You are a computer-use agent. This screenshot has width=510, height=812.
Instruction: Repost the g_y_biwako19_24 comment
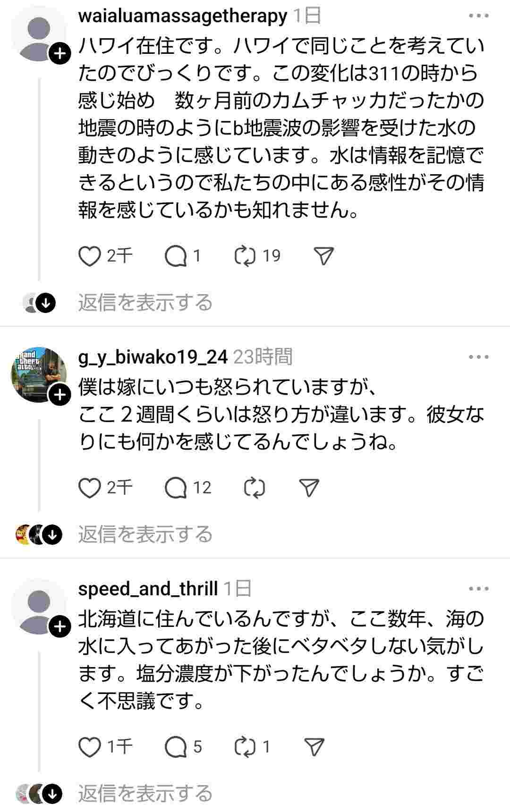tap(255, 488)
